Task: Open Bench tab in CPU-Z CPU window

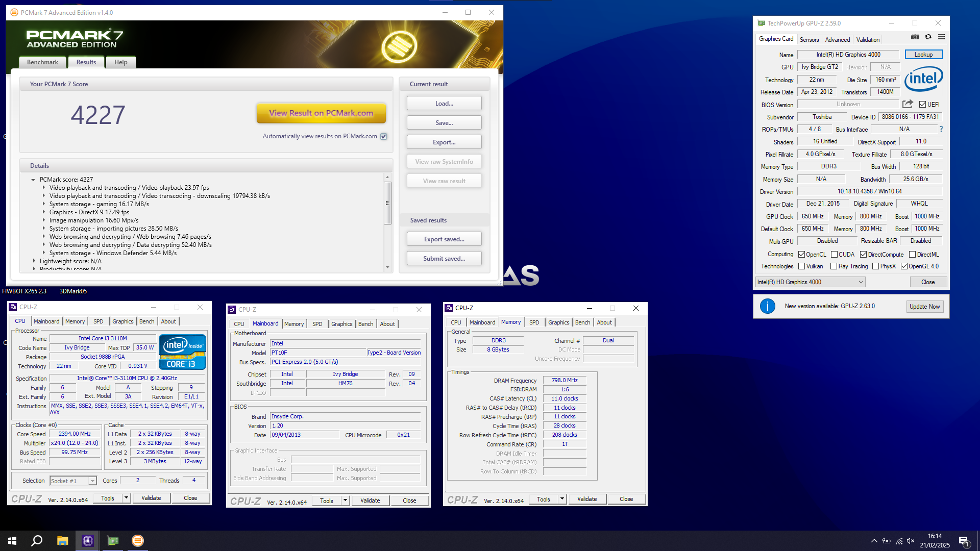Action: coord(147,321)
